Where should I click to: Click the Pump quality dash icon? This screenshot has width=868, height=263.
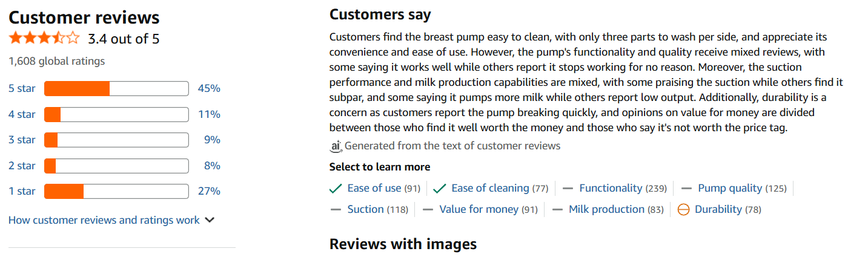[686, 189]
